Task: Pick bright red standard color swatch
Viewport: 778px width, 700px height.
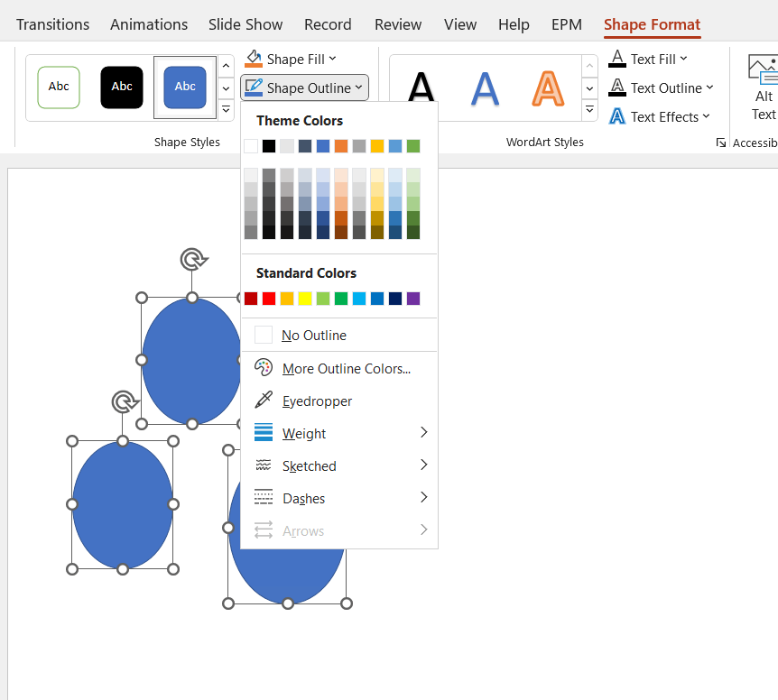Action: [269, 299]
